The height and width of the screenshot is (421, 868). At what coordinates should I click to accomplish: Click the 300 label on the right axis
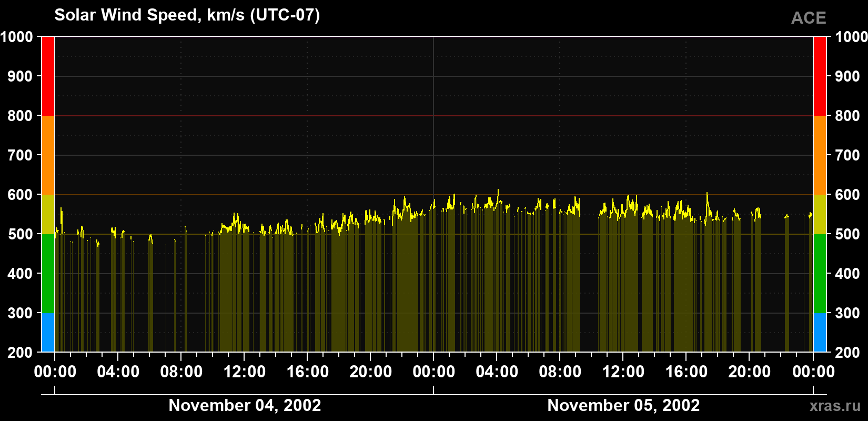[x=847, y=313]
